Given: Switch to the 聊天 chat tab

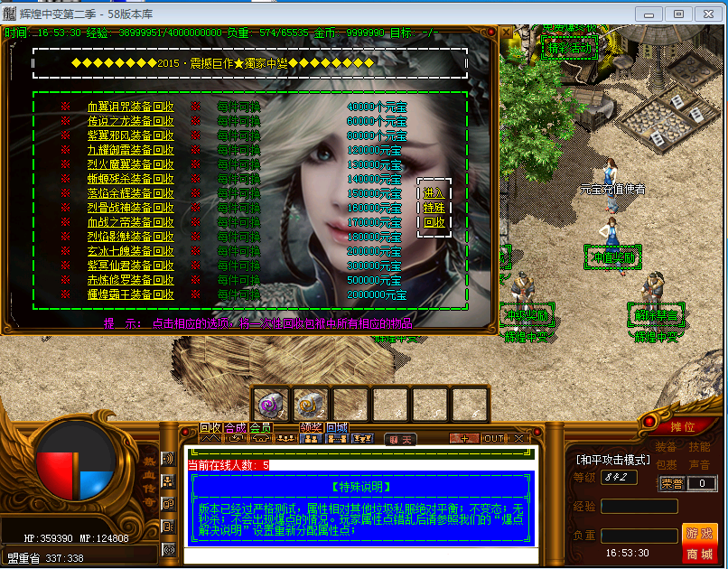Looking at the screenshot, I should coord(401,440).
